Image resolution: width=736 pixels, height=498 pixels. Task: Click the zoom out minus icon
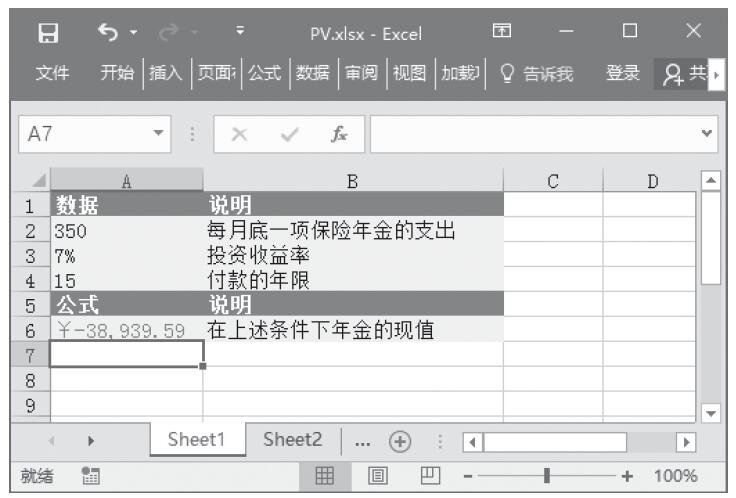click(x=469, y=477)
